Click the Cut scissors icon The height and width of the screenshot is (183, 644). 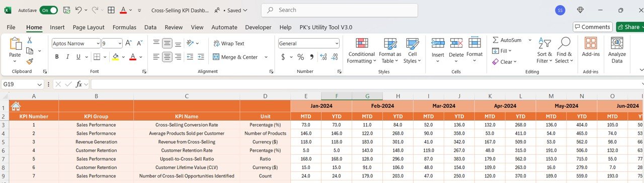30,40
